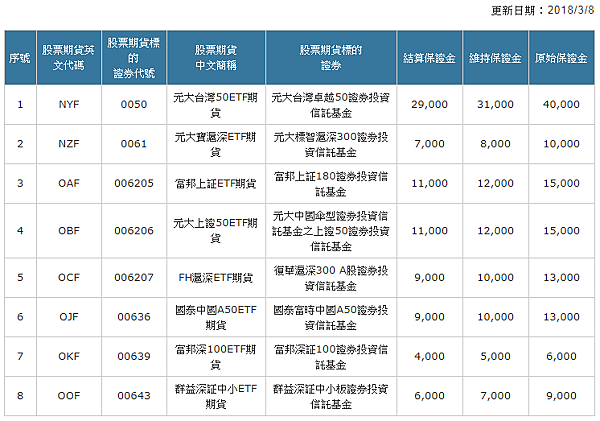The width and height of the screenshot is (600, 421).
Task: Click 6,000 settlement margin in OOF row
Action: click(429, 396)
